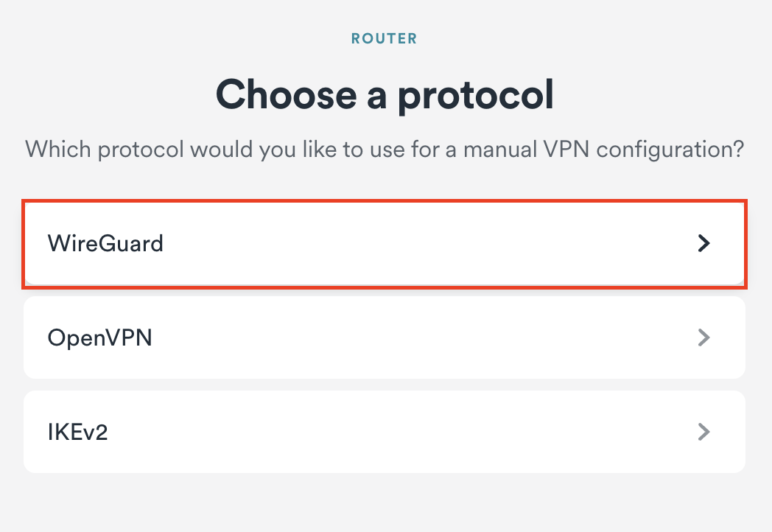Viewport: 772px width, 532px height.
Task: Select the WireGuard protocol card
Action: click(385, 243)
